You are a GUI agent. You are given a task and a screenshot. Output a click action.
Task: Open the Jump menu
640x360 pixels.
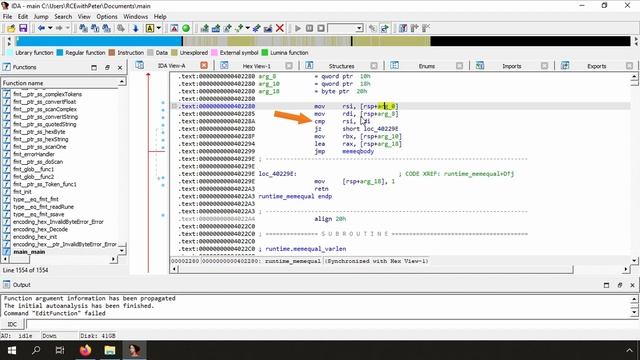coord(41,17)
